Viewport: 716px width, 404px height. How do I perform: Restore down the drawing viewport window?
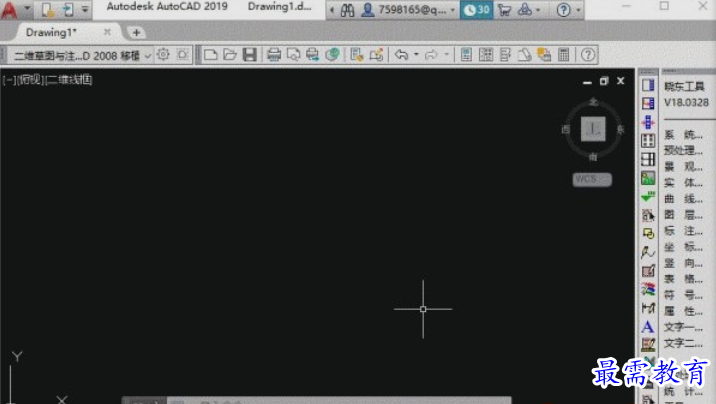tap(604, 81)
